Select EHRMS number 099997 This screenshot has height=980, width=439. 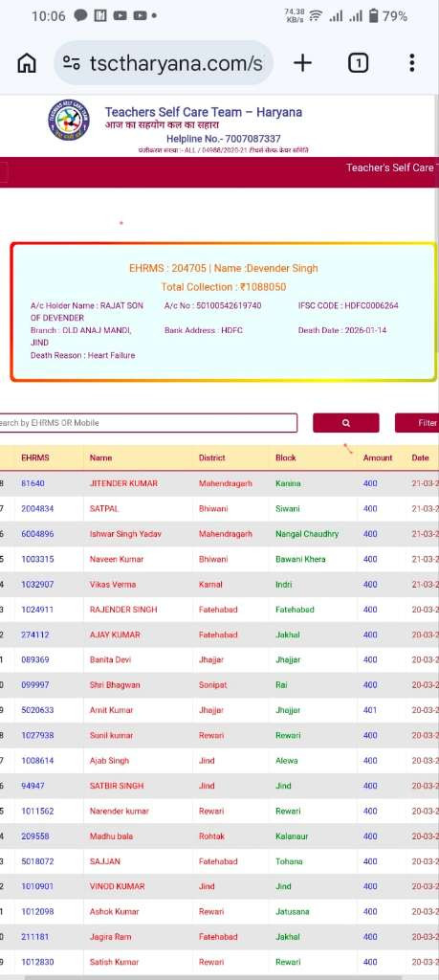pyautogui.click(x=35, y=685)
